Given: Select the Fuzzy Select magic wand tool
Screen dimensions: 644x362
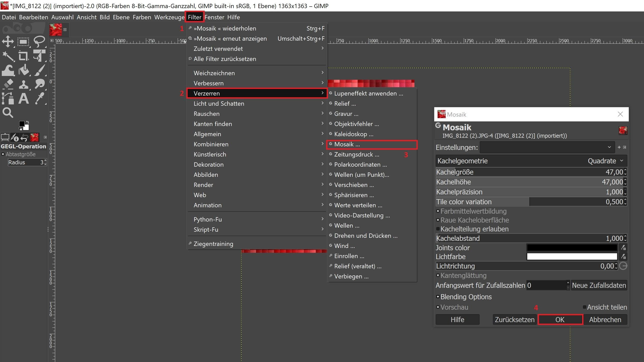Looking at the screenshot, I should click(8, 56).
